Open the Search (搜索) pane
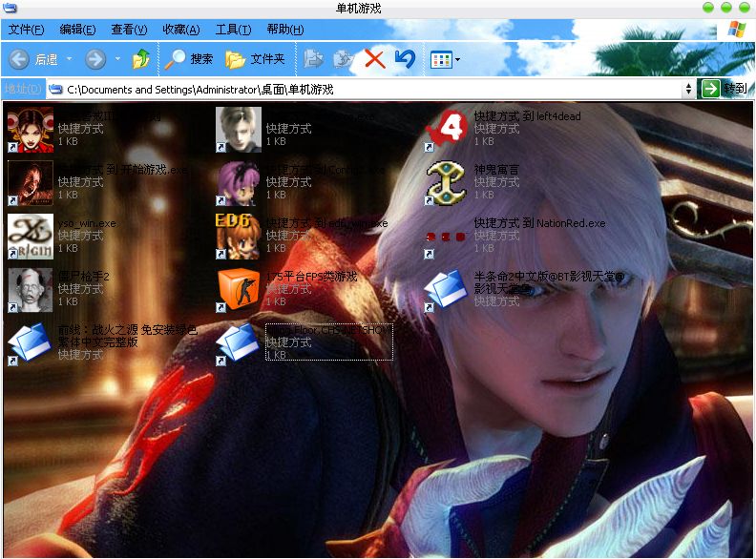Image resolution: width=756 pixels, height=559 pixels. click(x=188, y=59)
